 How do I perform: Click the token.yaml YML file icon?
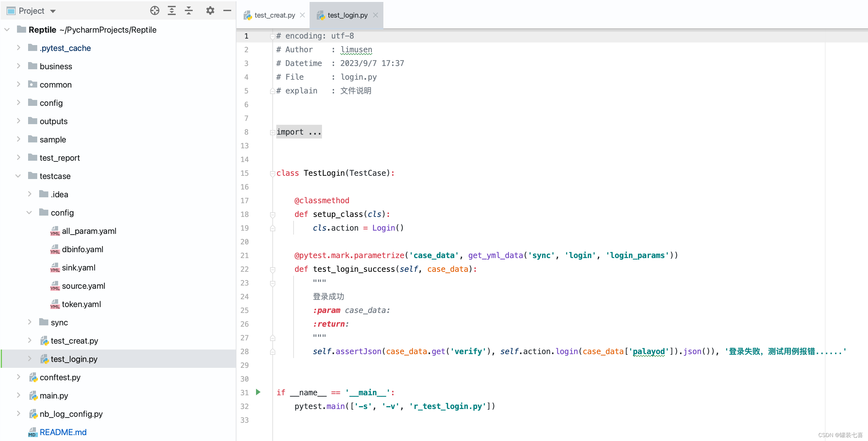pos(55,304)
